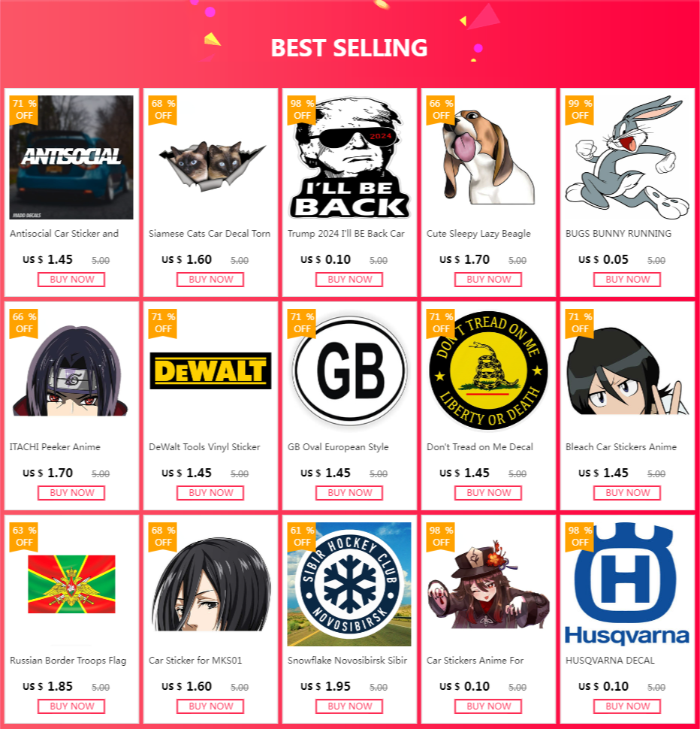The image size is (700, 729).
Task: Click the 'Car Stickers Anime For' title
Action: click(475, 660)
